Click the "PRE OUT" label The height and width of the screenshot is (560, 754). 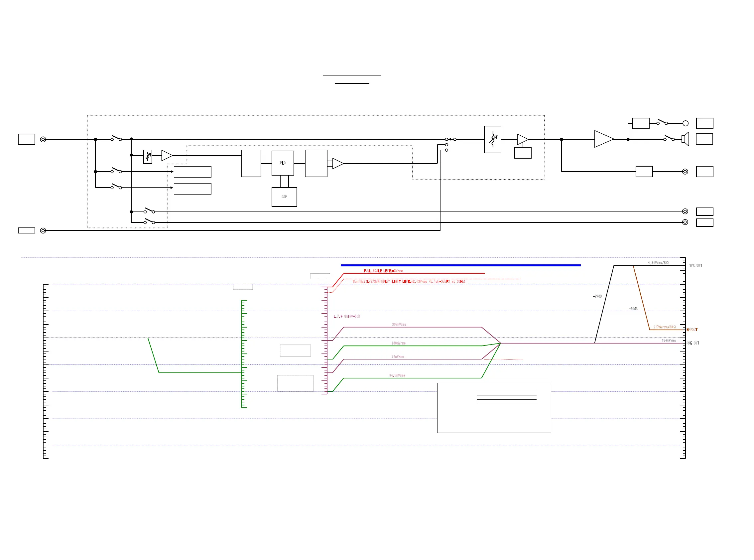click(693, 344)
